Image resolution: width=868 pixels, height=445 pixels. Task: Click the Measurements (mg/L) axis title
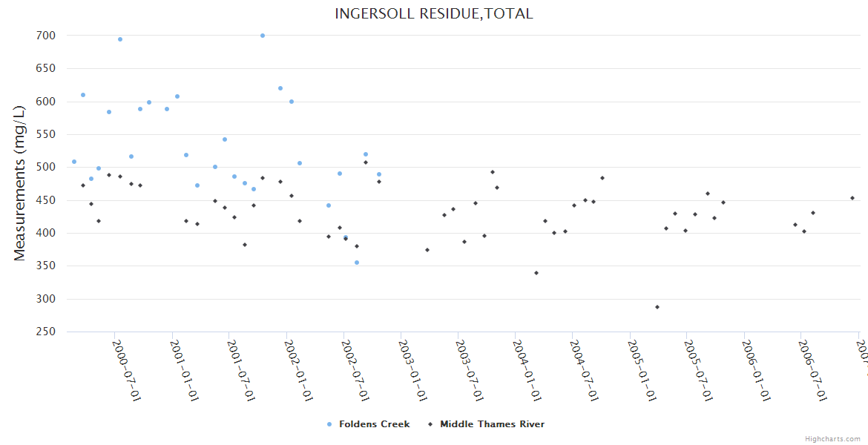point(20,183)
